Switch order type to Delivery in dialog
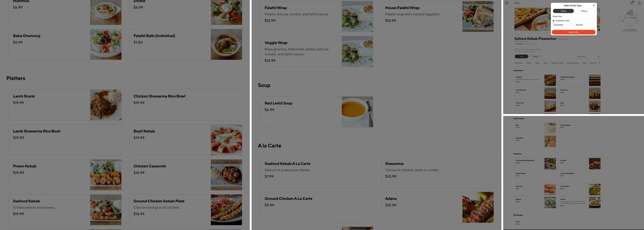Image resolution: width=644 pixels, height=230 pixels. tap(584, 11)
